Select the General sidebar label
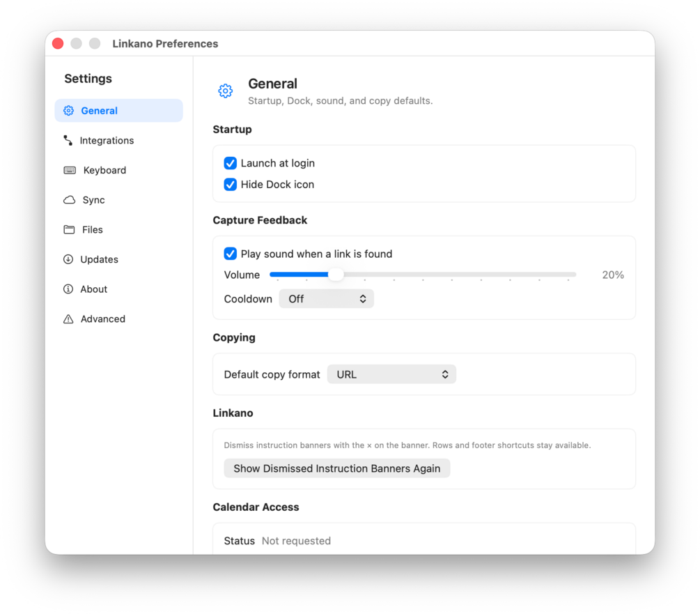This screenshot has width=700, height=614. (x=99, y=111)
